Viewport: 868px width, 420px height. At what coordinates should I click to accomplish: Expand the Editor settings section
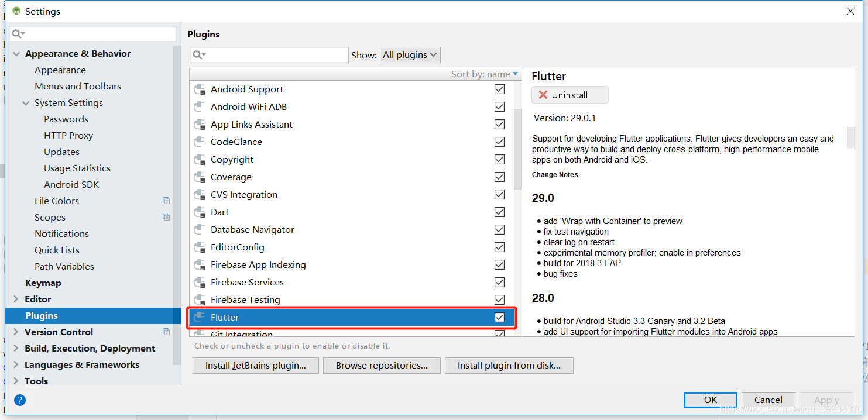click(x=16, y=299)
